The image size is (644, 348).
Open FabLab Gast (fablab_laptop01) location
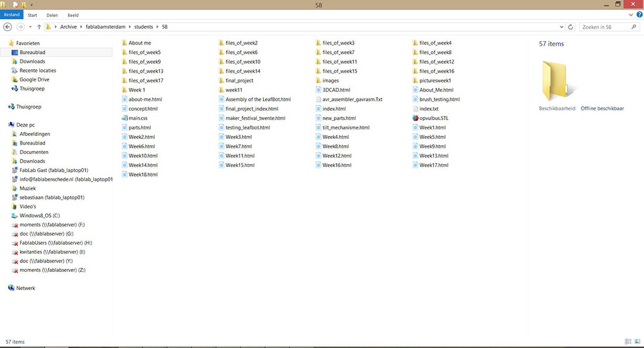54,170
